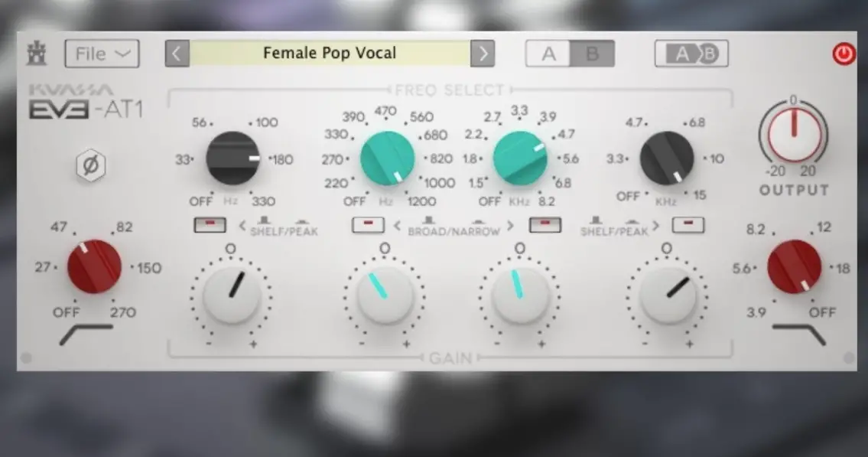Toggle the low band SHELF/PEAK switch

(210, 224)
